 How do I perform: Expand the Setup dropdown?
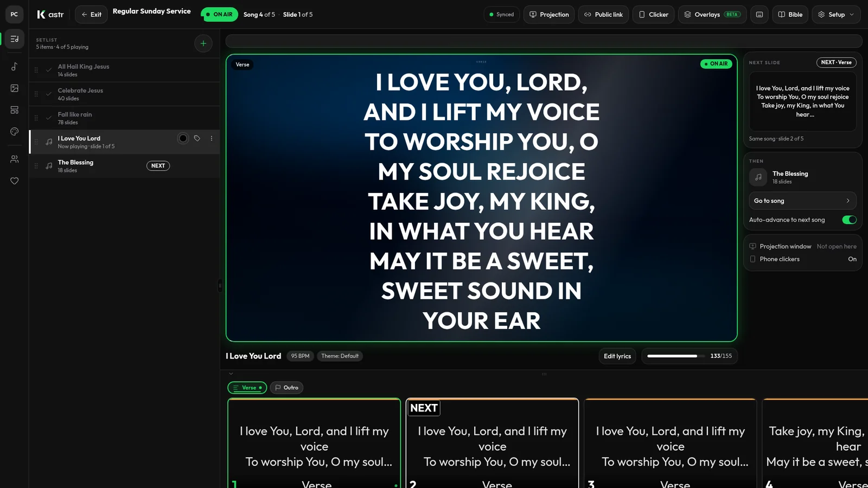[x=836, y=15]
